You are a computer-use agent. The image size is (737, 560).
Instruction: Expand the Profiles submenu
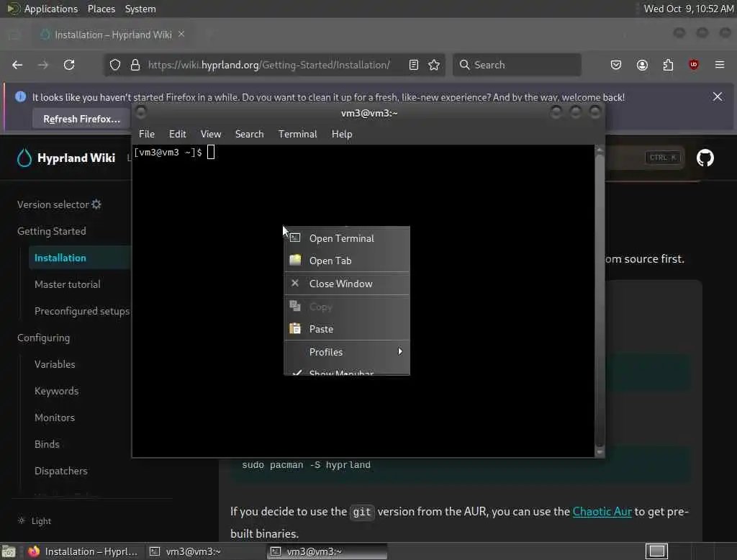pos(347,352)
